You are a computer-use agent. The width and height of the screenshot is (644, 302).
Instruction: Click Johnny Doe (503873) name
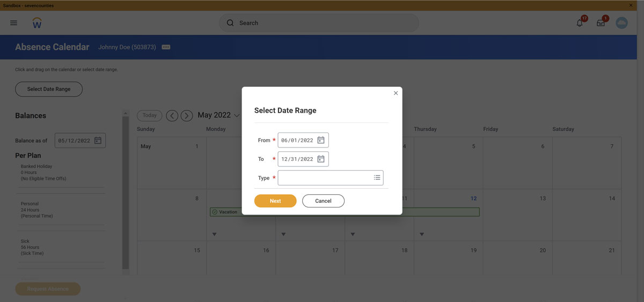(x=127, y=47)
